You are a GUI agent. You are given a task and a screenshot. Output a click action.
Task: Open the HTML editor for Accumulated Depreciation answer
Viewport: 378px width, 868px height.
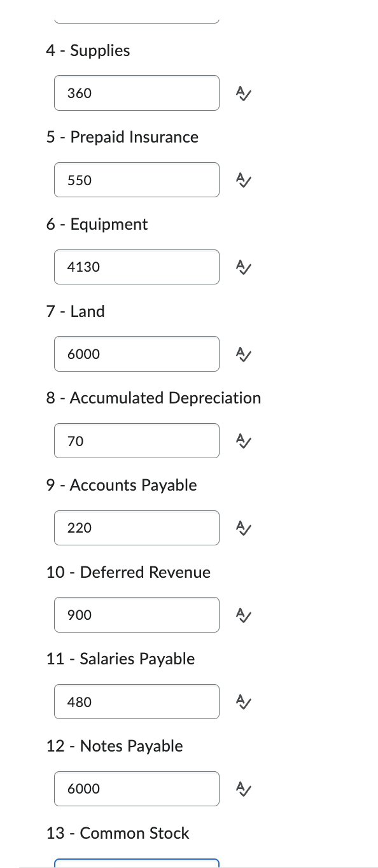[x=242, y=441]
